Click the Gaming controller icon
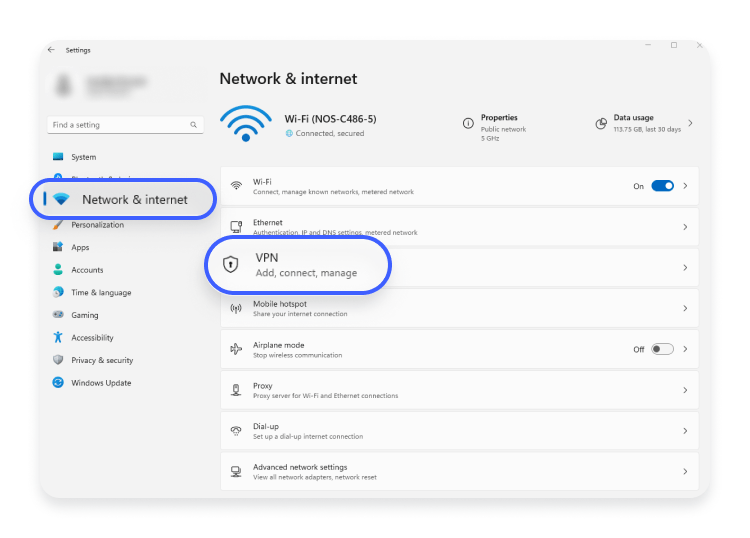 [x=58, y=314]
